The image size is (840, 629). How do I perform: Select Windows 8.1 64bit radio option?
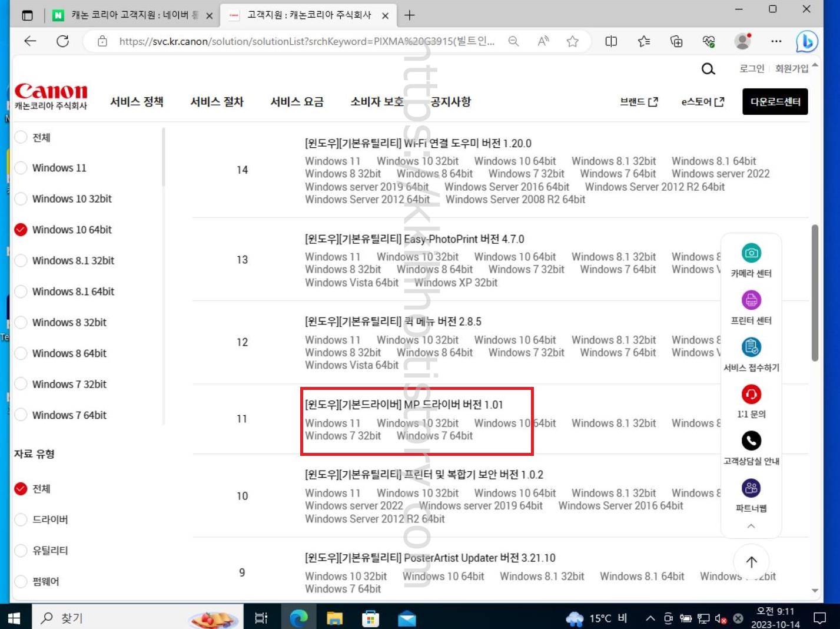[x=21, y=292]
